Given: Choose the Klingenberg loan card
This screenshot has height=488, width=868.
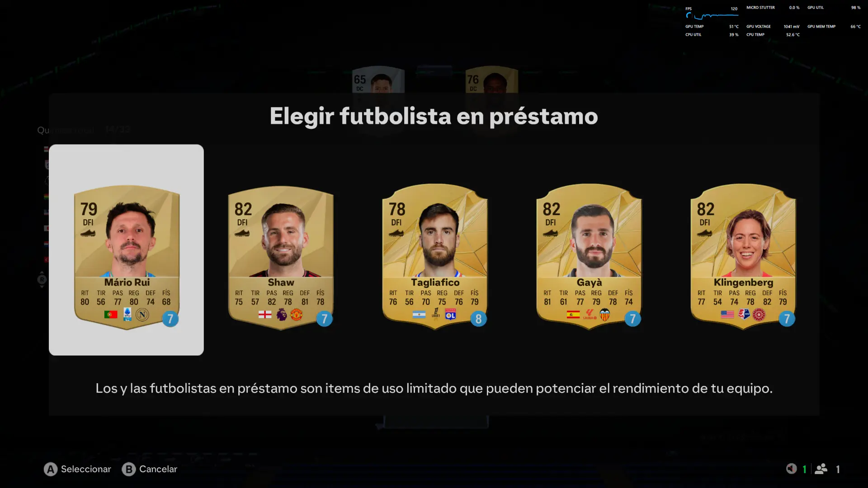Looking at the screenshot, I should (743, 257).
